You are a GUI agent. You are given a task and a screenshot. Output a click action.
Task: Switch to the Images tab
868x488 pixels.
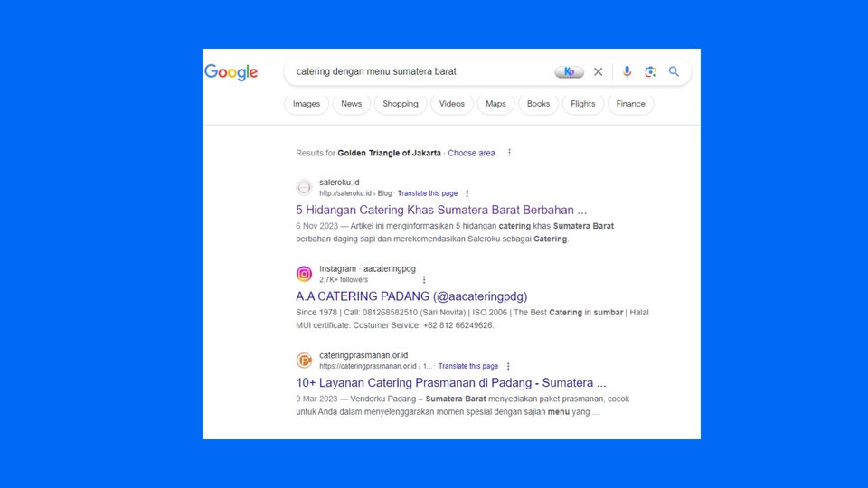tap(307, 104)
